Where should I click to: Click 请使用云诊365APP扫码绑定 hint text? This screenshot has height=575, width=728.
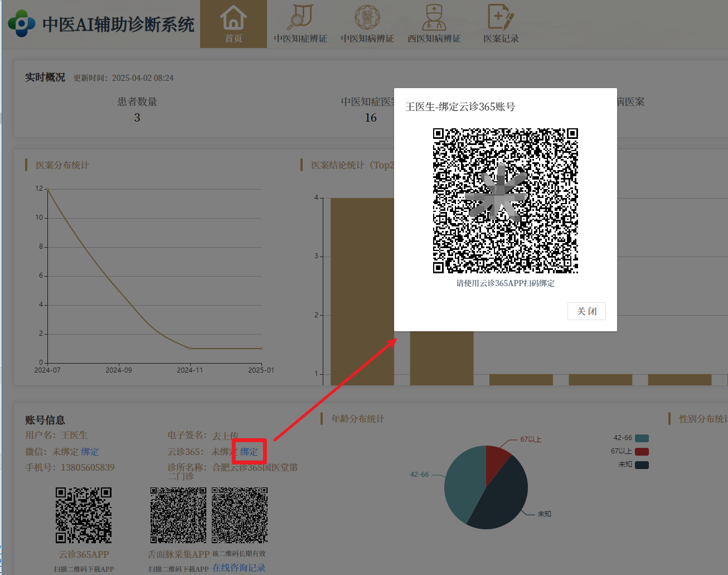point(506,283)
